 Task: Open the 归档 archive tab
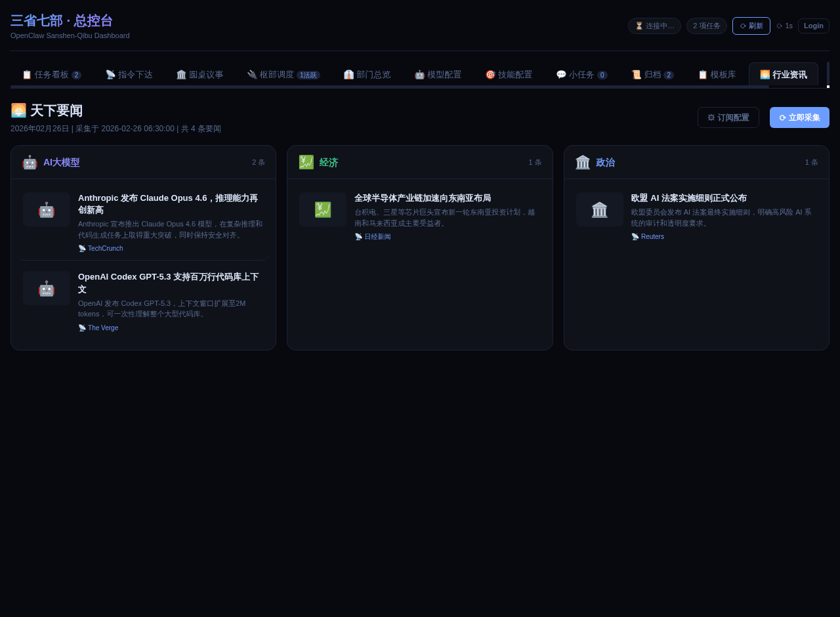652,75
